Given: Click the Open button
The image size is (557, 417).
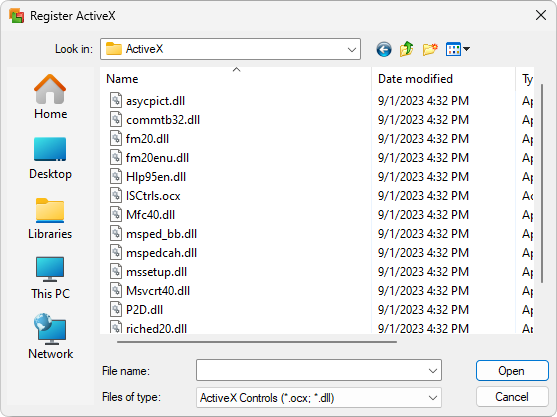Looking at the screenshot, I should tap(512, 371).
